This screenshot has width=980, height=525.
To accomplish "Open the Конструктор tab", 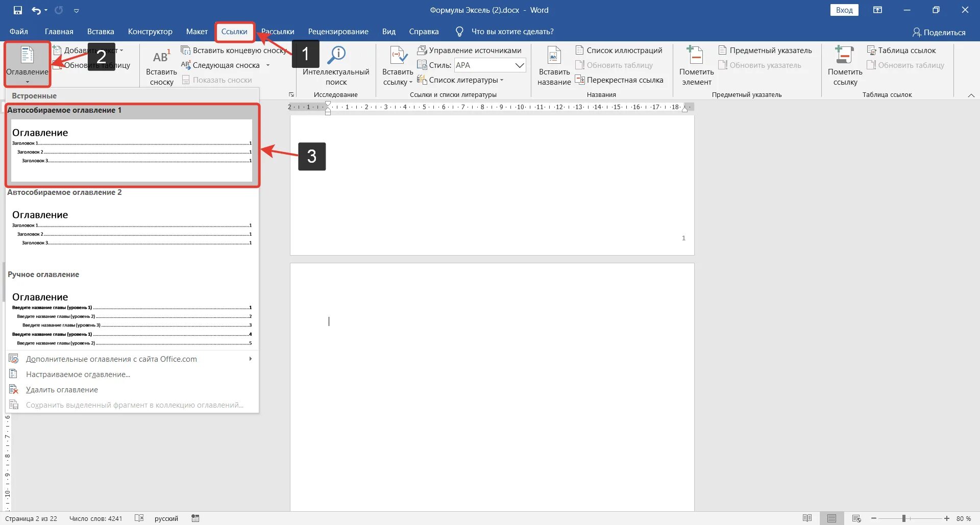I will (150, 32).
